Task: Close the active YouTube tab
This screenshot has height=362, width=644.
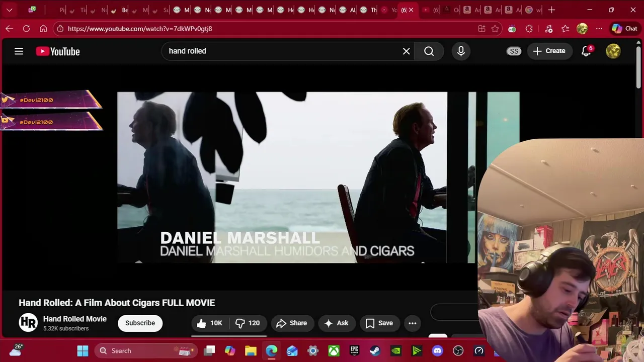Action: (411, 10)
